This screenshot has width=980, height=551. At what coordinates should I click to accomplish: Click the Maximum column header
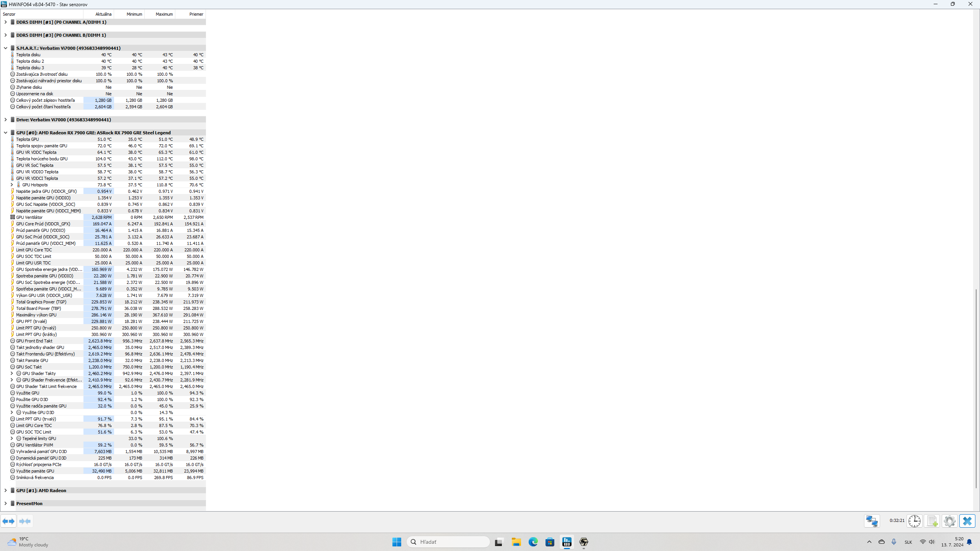coord(164,14)
